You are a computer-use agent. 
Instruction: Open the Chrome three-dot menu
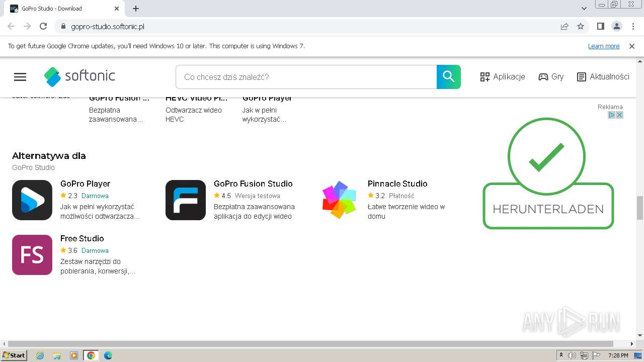pyautogui.click(x=632, y=27)
